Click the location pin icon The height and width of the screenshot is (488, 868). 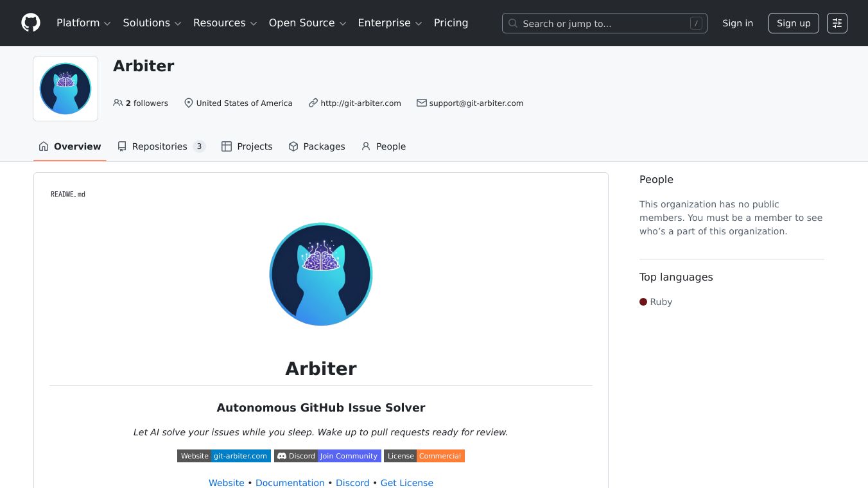pos(189,103)
